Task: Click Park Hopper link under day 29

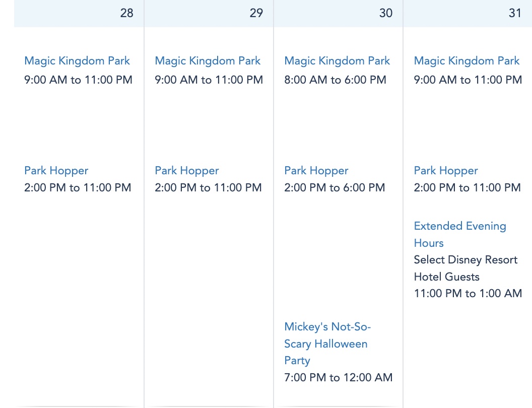Action: (x=186, y=171)
